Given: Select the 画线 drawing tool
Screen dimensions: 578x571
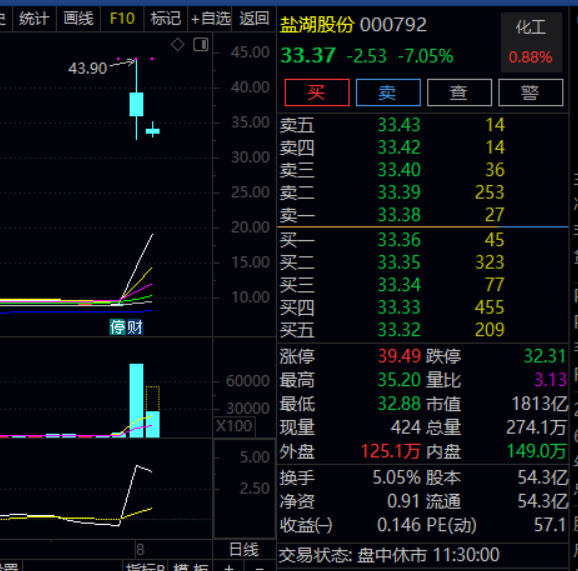Looking at the screenshot, I should click(78, 18).
